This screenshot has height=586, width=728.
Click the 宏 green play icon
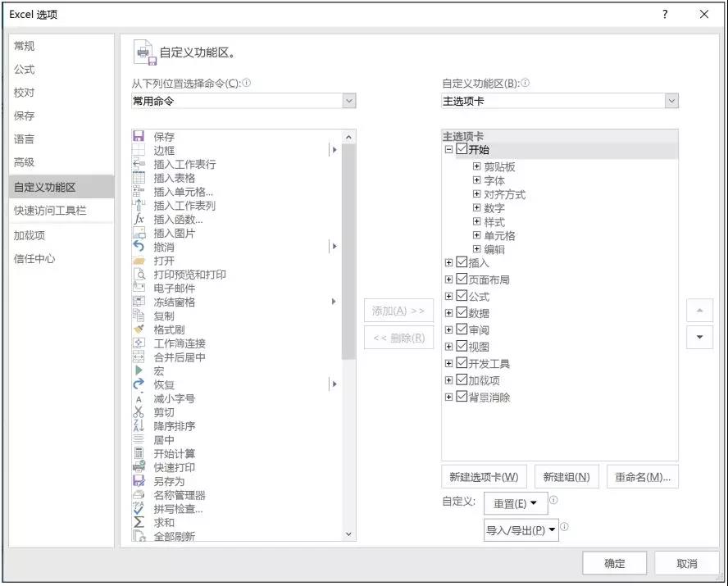(x=138, y=370)
